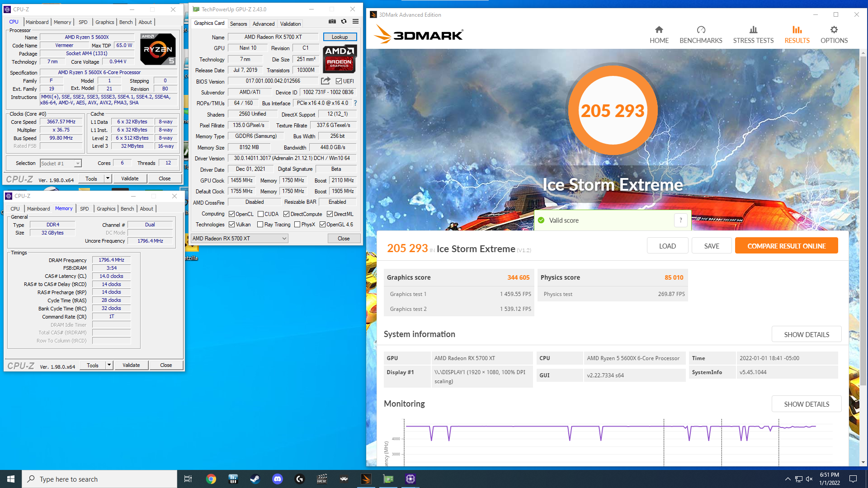This screenshot has height=488, width=868.
Task: Click Tools button in top CPU-Z window
Action: (x=91, y=178)
